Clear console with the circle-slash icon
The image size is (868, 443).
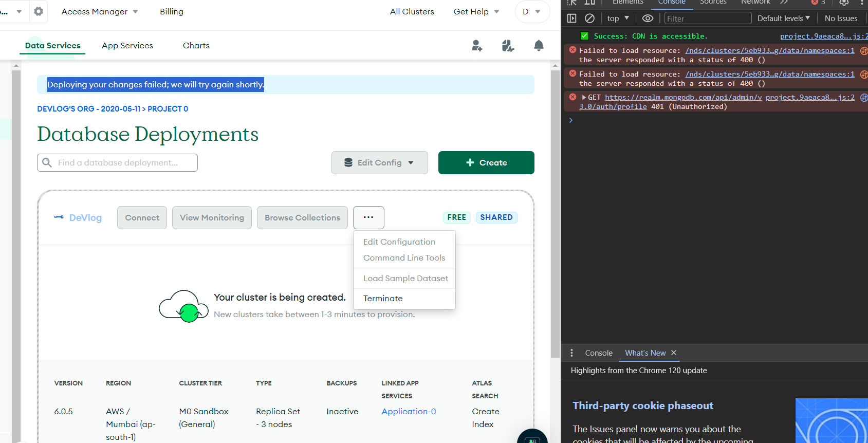point(589,19)
